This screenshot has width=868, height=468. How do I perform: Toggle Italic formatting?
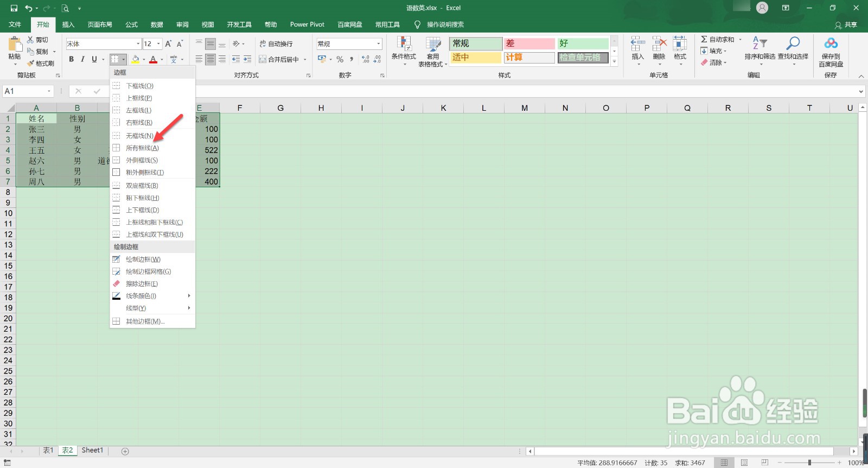pyautogui.click(x=82, y=59)
